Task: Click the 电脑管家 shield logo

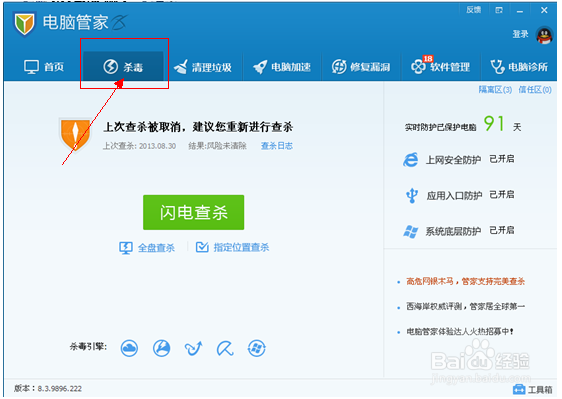Action: point(24,23)
